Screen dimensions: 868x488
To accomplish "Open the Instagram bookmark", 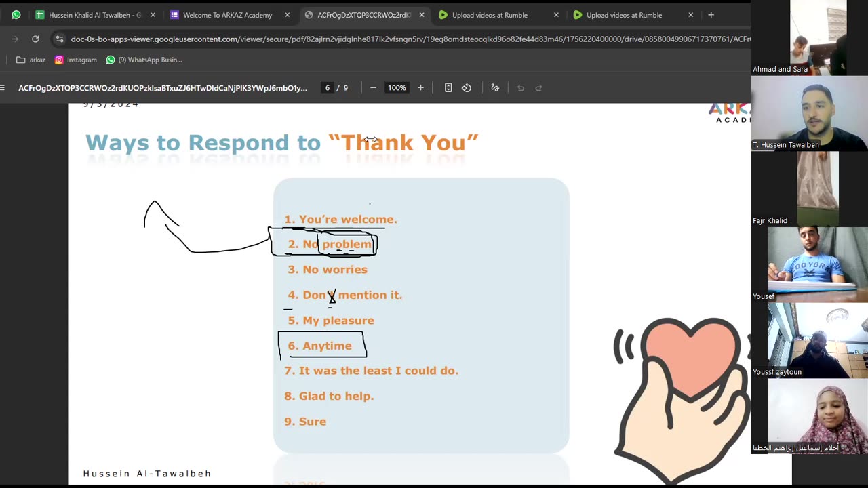I will pos(75,60).
